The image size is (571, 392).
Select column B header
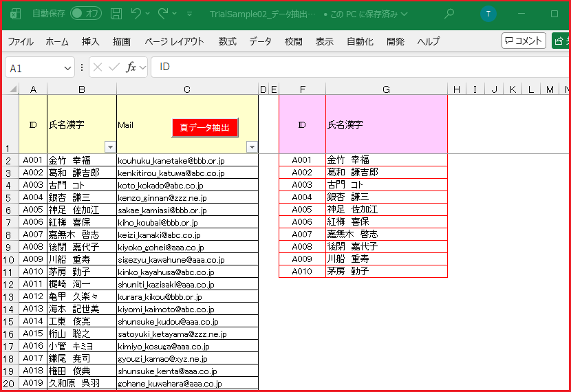click(x=82, y=89)
